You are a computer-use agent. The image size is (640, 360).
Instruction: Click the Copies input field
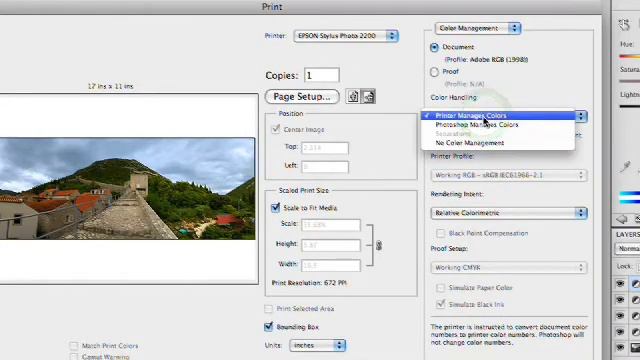click(x=322, y=75)
